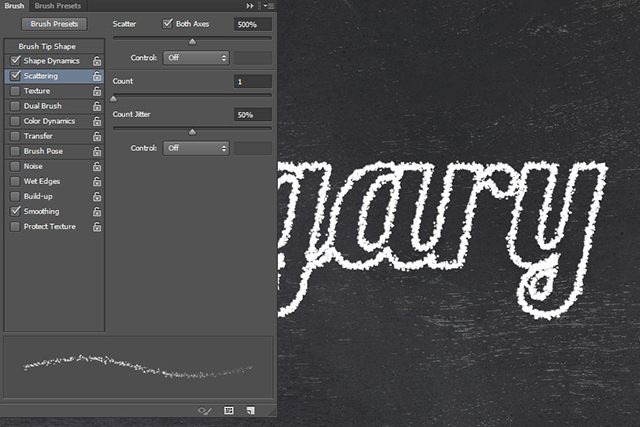Open the Count Jitter Control dropdown
This screenshot has height=427, width=640.
196,148
